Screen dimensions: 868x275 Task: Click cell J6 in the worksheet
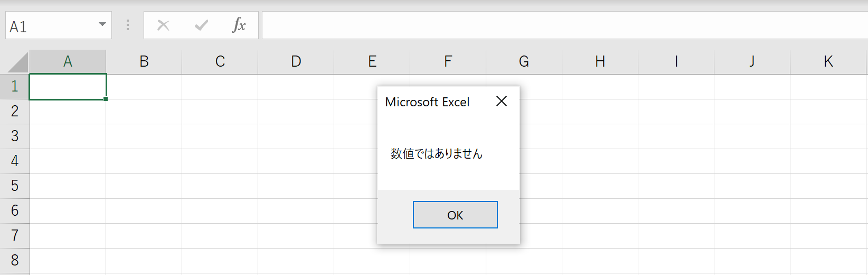[752, 211]
